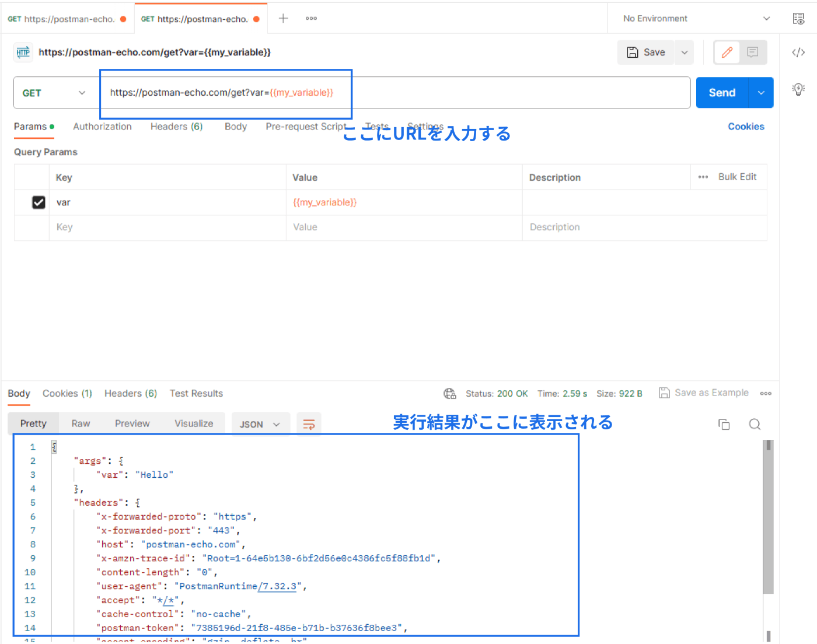This screenshot has width=817, height=644.
Task: Add a new request tab with plus icon
Action: pos(283,19)
